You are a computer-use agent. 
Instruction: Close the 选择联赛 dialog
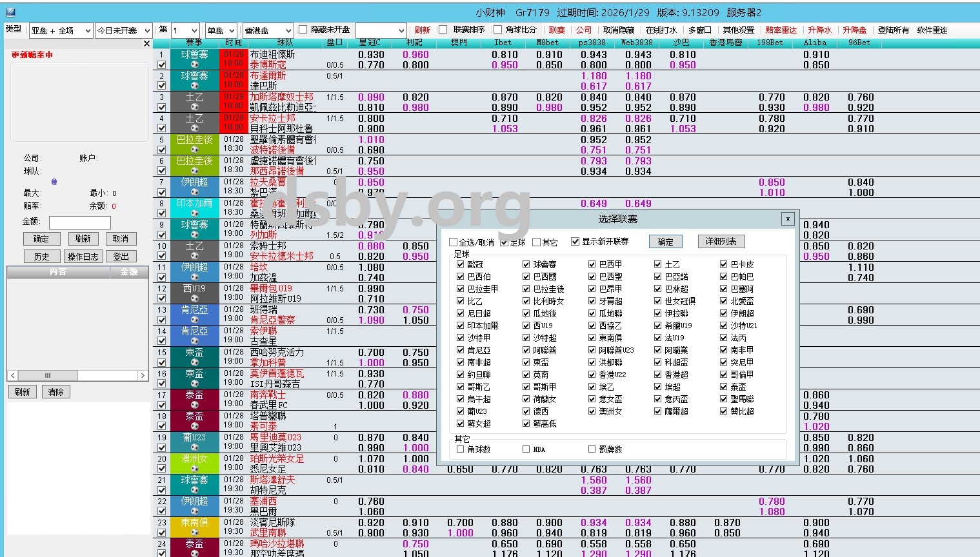(787, 219)
